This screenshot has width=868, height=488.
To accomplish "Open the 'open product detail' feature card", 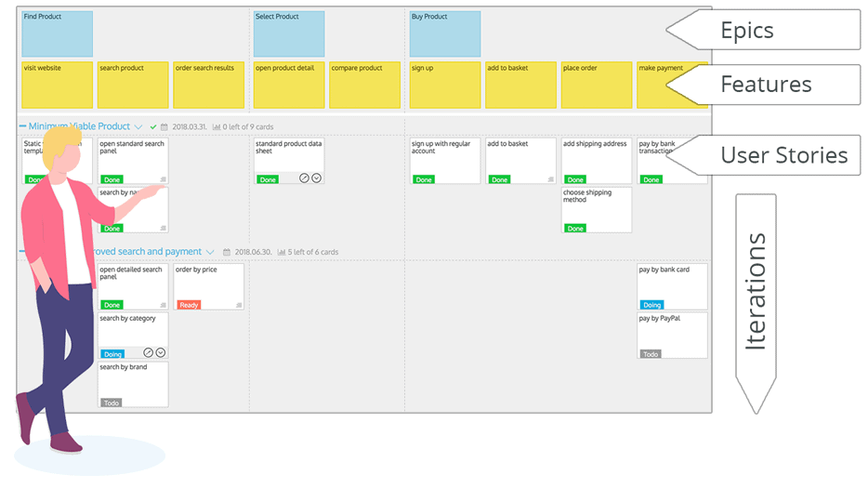I will click(289, 85).
